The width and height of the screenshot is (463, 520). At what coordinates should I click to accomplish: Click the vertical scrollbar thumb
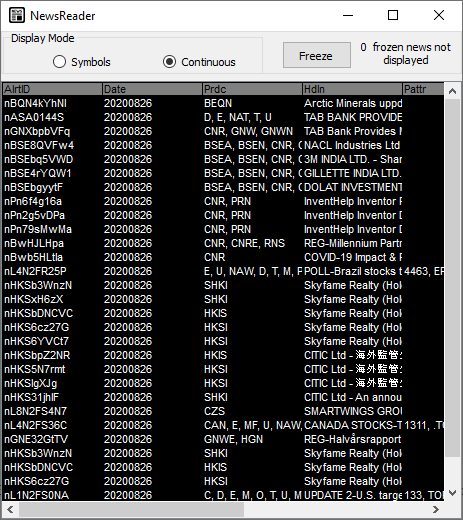click(452, 278)
